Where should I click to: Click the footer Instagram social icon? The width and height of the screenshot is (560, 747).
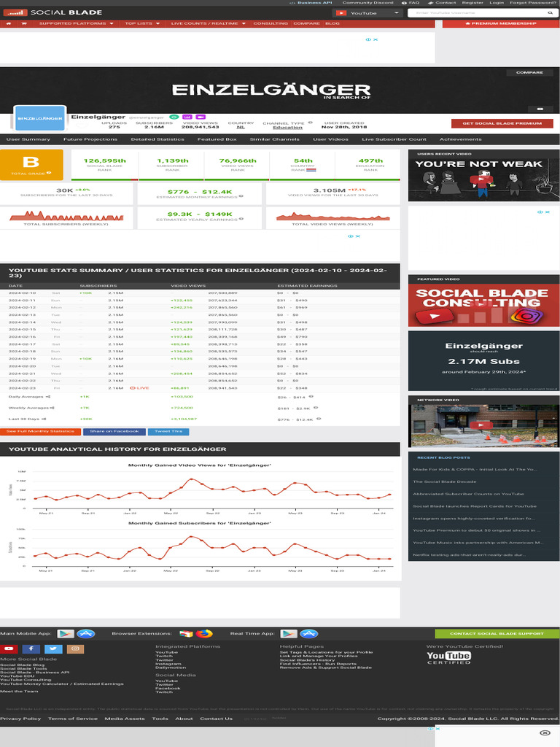click(x=75, y=649)
